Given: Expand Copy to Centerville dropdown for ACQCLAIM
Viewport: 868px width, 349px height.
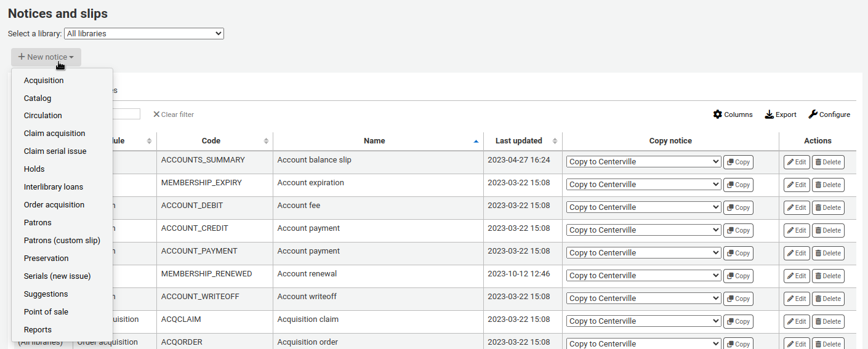Looking at the screenshot, I should click(x=643, y=321).
